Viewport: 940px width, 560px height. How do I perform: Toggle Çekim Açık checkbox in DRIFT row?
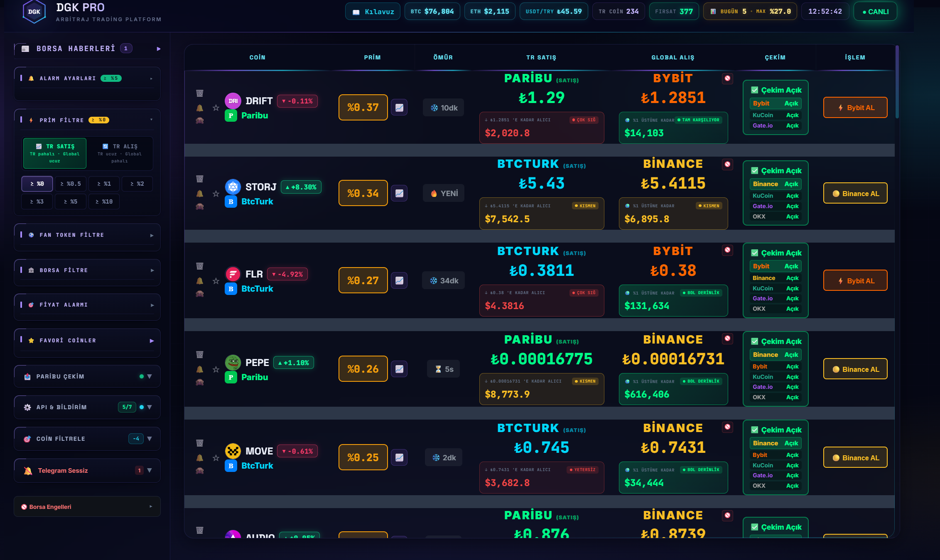coord(755,90)
